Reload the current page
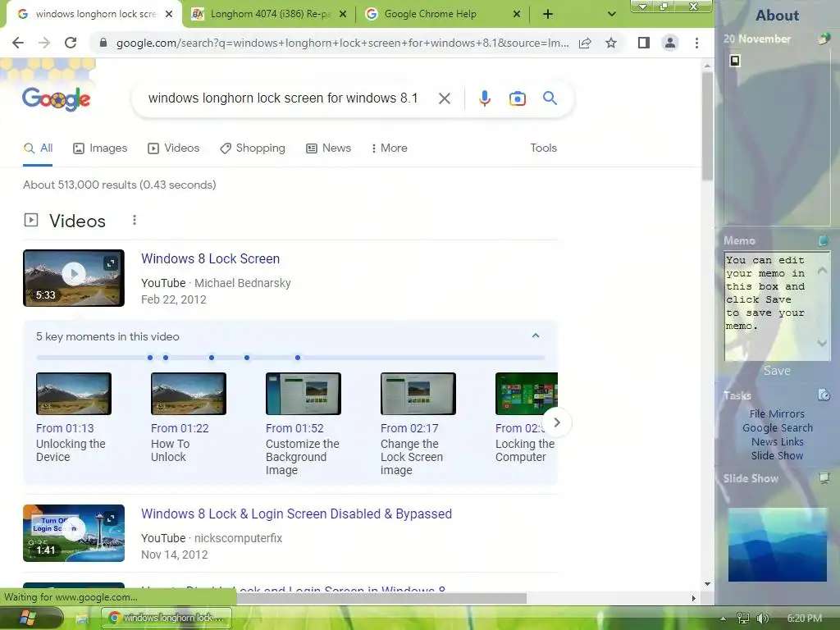The height and width of the screenshot is (630, 840). click(x=71, y=43)
